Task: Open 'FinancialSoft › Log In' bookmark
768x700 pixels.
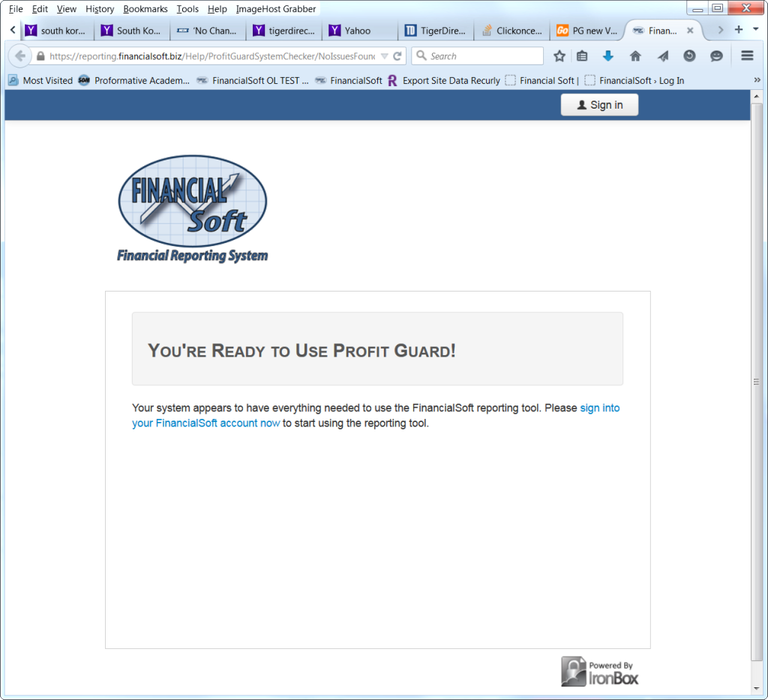Action: tap(634, 80)
